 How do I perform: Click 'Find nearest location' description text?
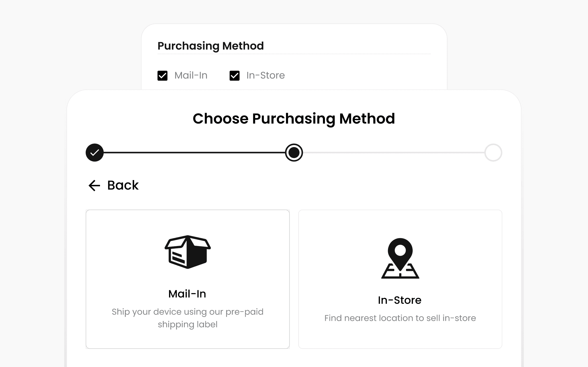[400, 318]
